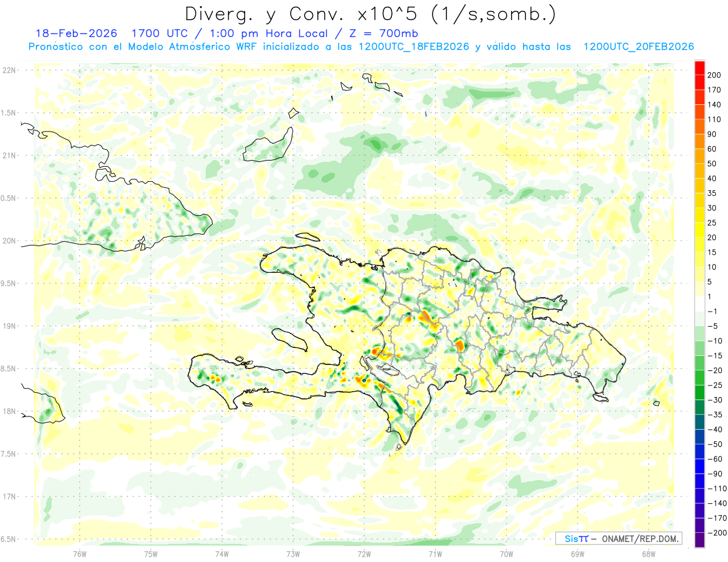Click the '6.5N' axis label

[x=9, y=539]
